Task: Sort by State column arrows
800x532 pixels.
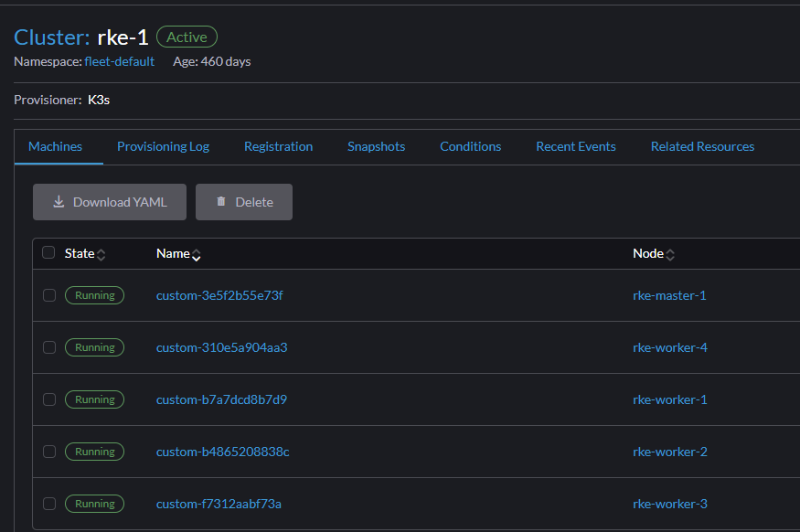Action: click(101, 254)
